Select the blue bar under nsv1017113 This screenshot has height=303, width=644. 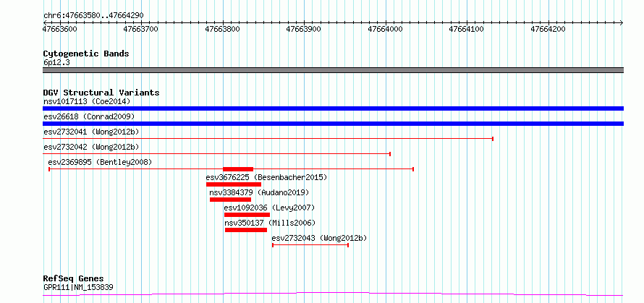point(333,108)
